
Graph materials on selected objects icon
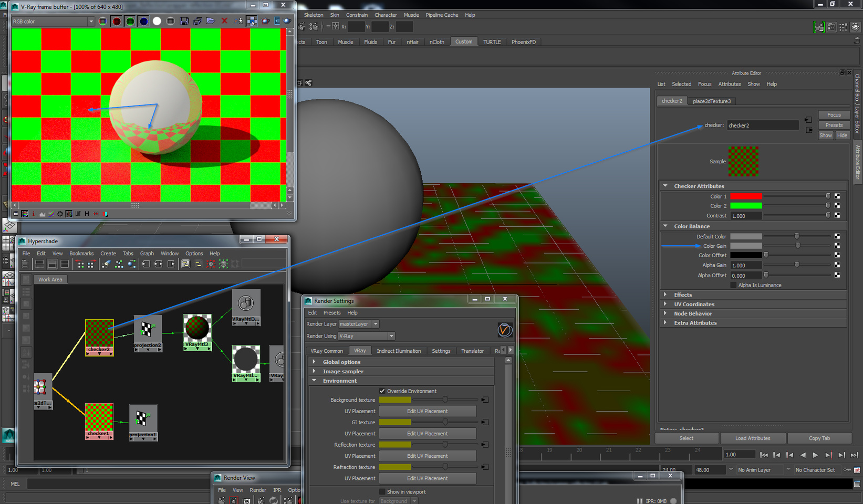(132, 264)
